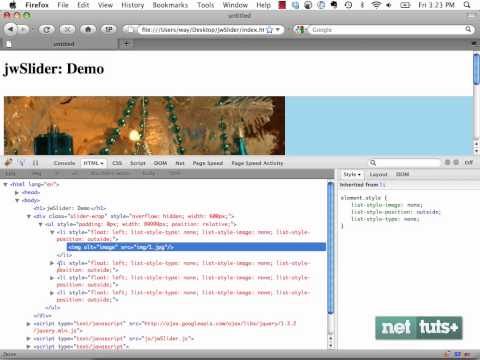The image size is (480, 360).
Task: Click the volume icon in menu bar
Action: [389, 5]
